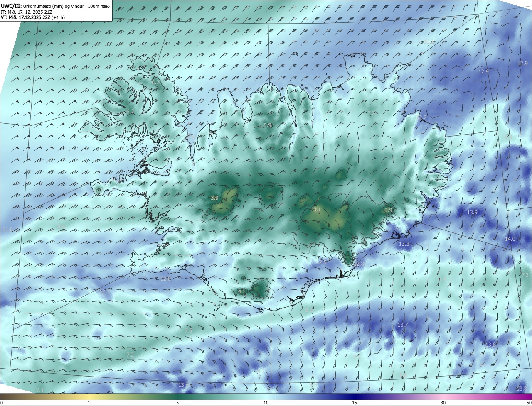The width and height of the screenshot is (532, 406).
Task: Click the 30 tick label on the scale
Action: coord(443,403)
